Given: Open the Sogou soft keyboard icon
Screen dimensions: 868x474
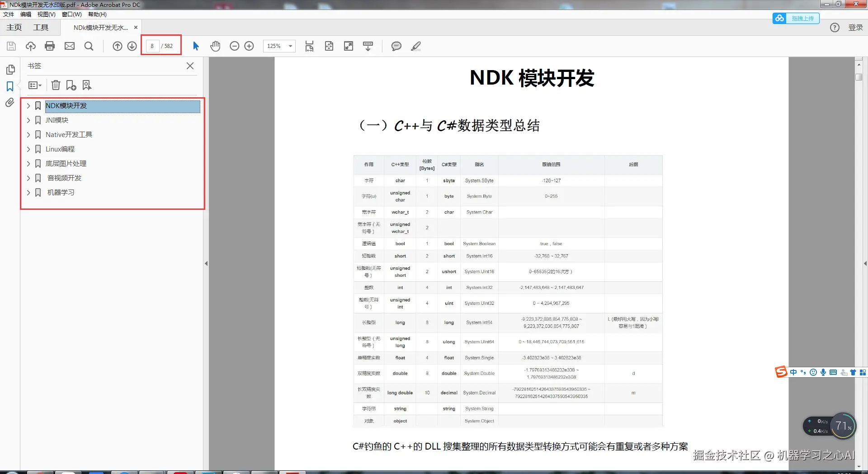Looking at the screenshot, I should point(833,372).
